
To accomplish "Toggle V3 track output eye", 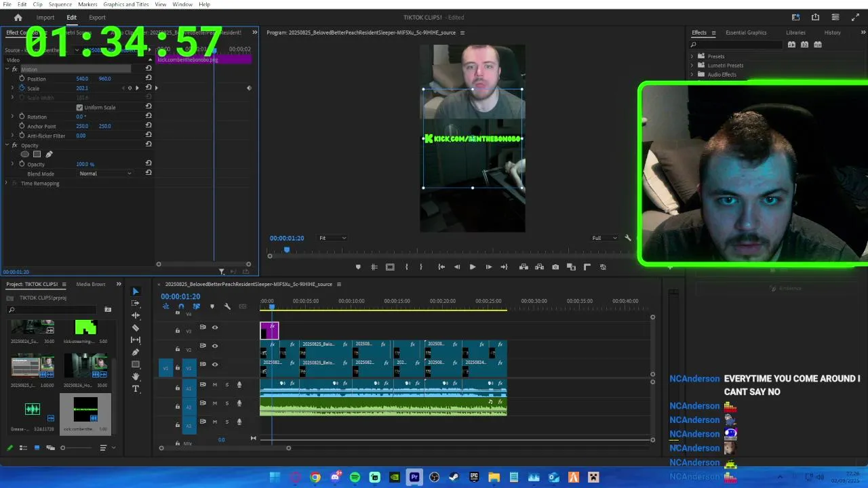I will click(215, 327).
